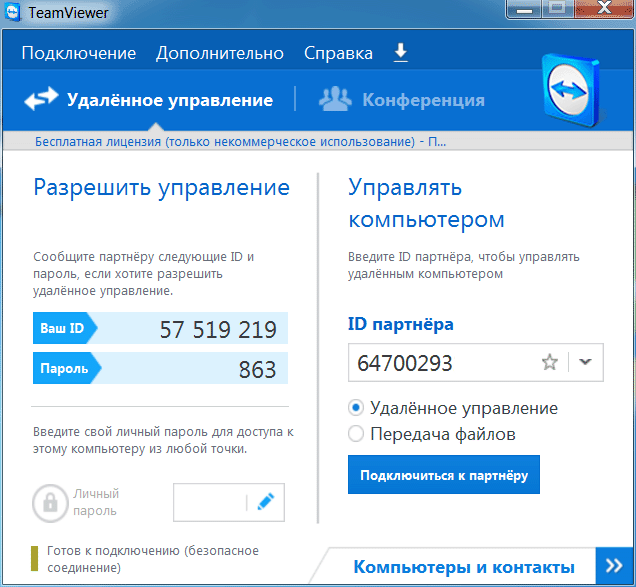The width and height of the screenshot is (636, 587).
Task: Open the Дополнительно menu
Action: (x=220, y=53)
